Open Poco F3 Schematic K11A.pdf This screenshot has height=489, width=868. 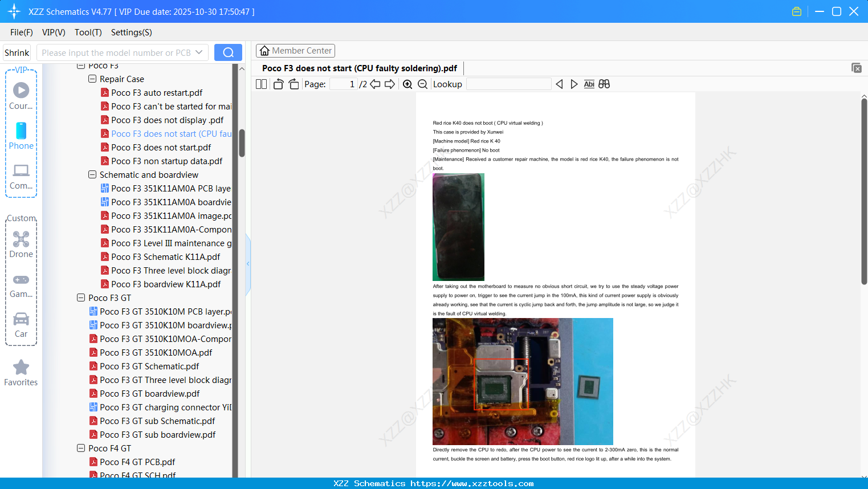(x=165, y=257)
